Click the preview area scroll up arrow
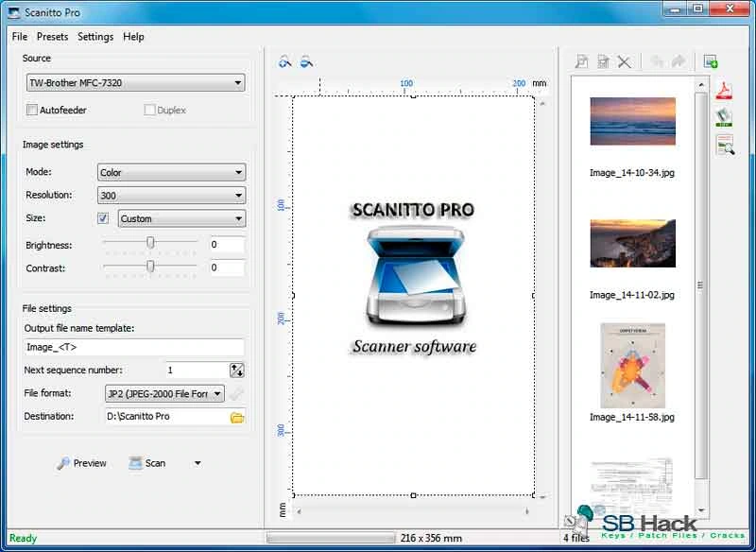This screenshot has height=552, width=756. (542, 103)
